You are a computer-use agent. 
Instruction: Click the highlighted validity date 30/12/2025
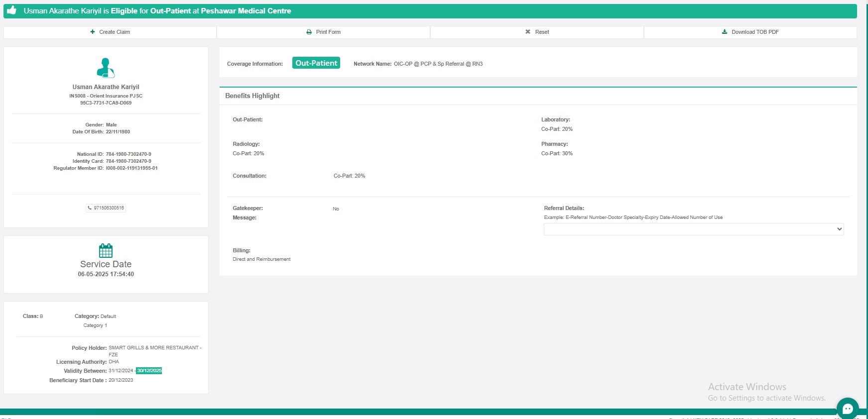149,371
